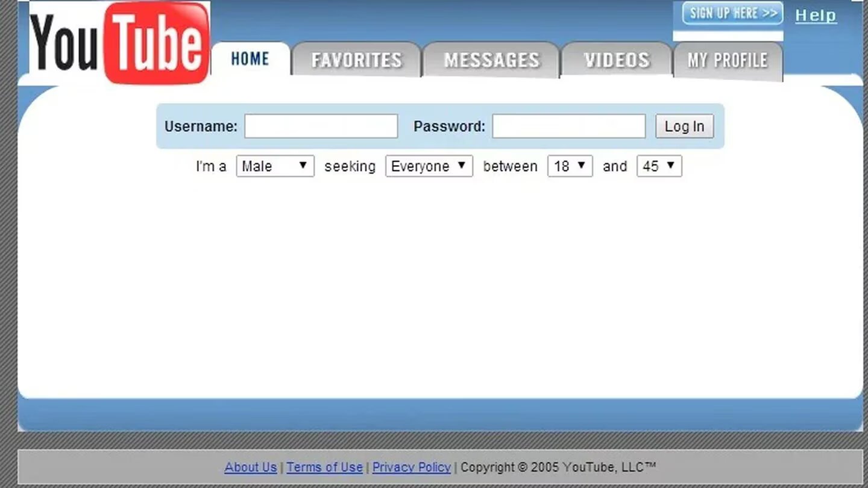Open the seeking Everyone dropdown

pos(429,166)
